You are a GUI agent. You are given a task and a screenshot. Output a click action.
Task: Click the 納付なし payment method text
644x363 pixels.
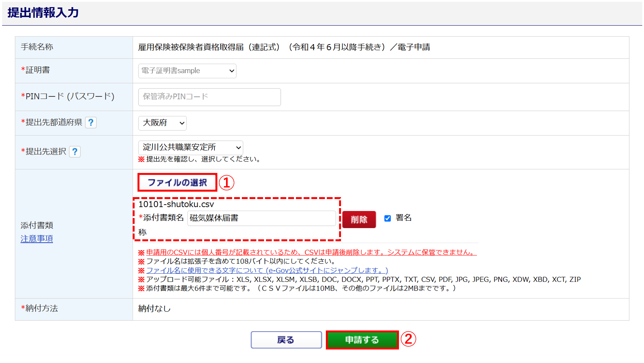155,309
